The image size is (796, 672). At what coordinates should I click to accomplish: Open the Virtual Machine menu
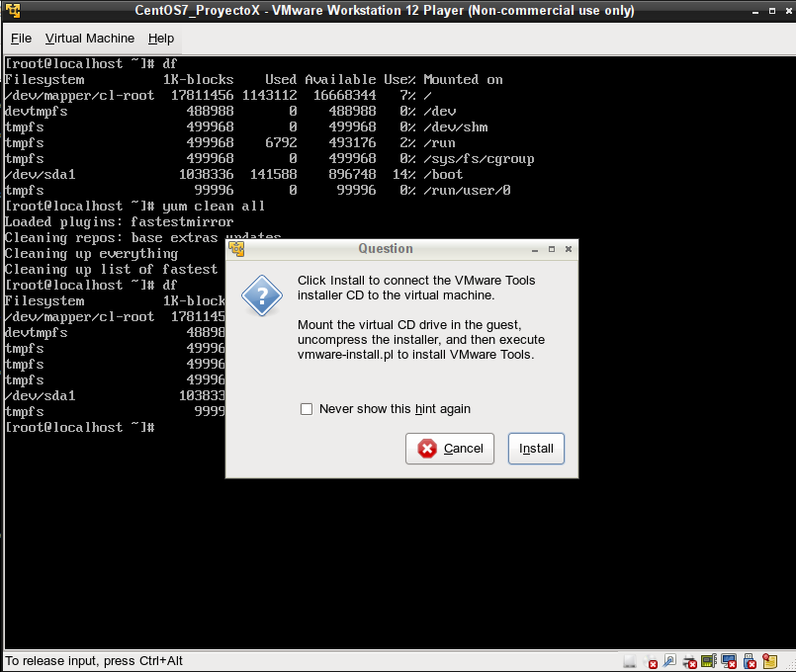pos(90,39)
